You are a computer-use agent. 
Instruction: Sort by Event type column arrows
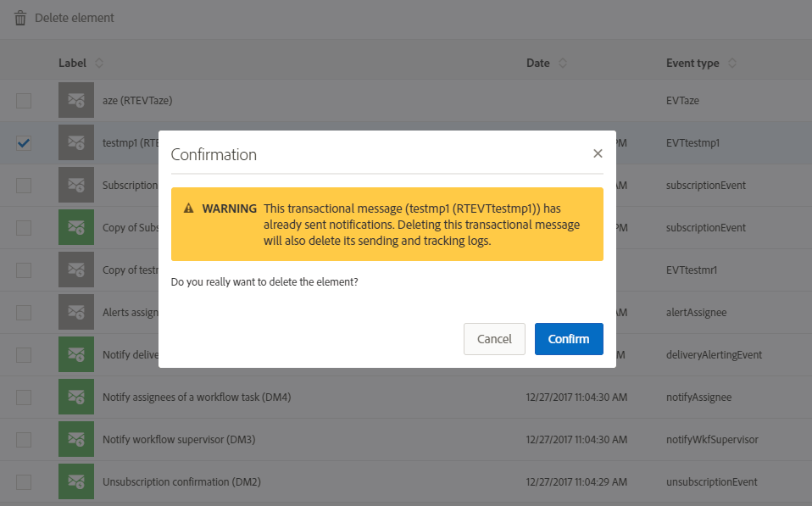[732, 64]
